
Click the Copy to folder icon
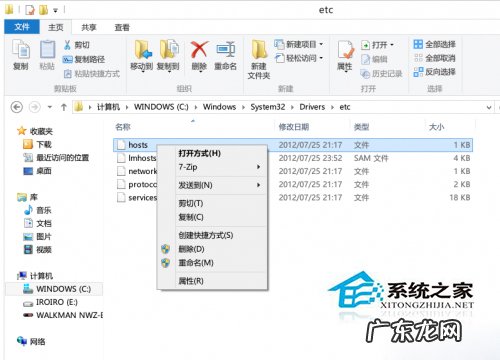[169, 50]
